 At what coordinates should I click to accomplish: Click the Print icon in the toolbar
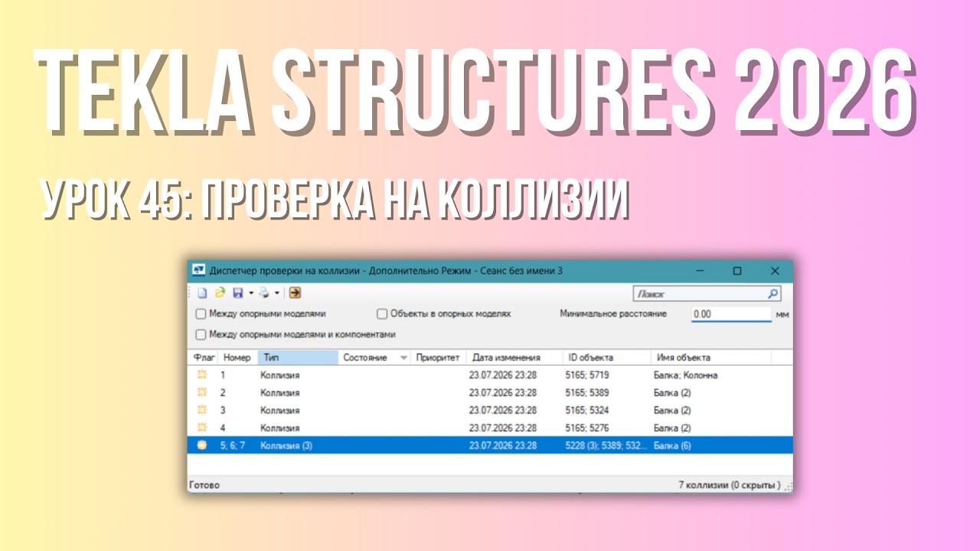[263, 292]
